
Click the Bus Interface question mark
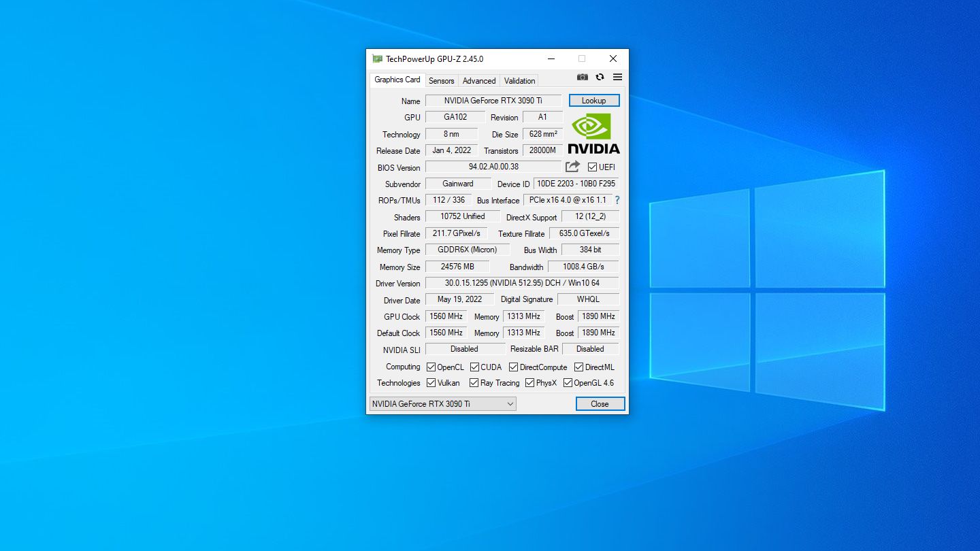[617, 200]
